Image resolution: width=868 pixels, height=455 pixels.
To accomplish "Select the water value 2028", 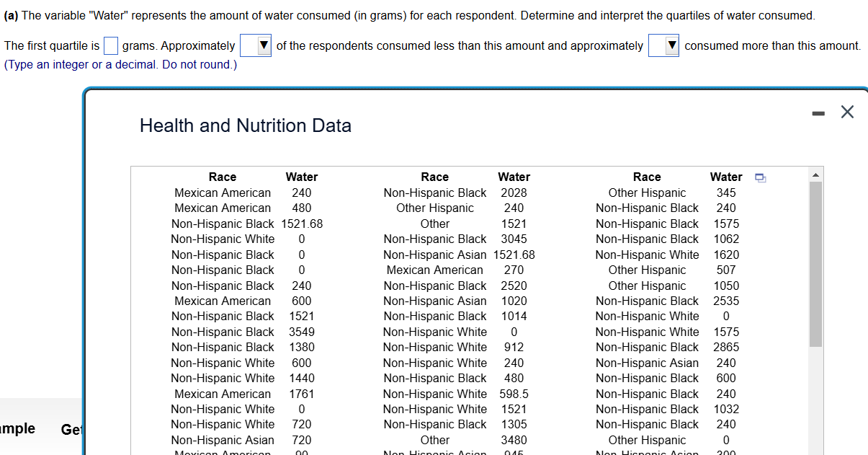I will point(514,193).
